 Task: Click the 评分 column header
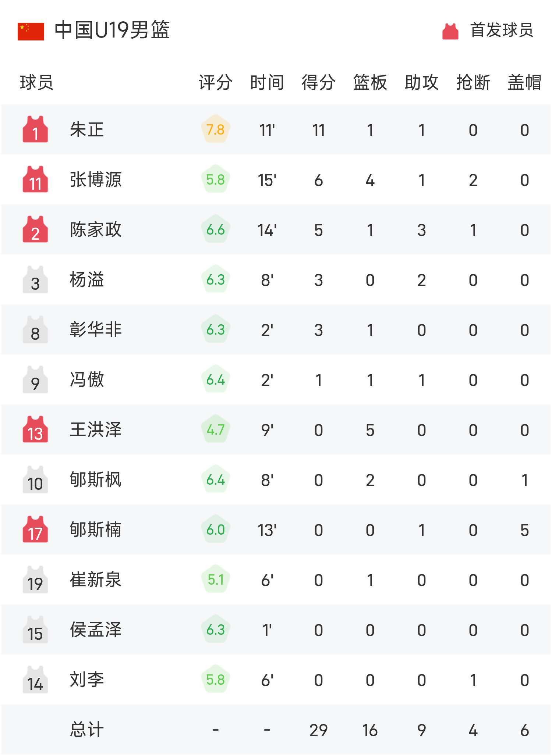coord(216,82)
